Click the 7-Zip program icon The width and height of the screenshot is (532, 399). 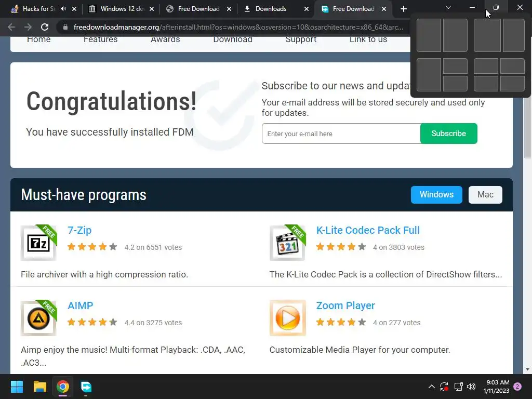(38, 243)
